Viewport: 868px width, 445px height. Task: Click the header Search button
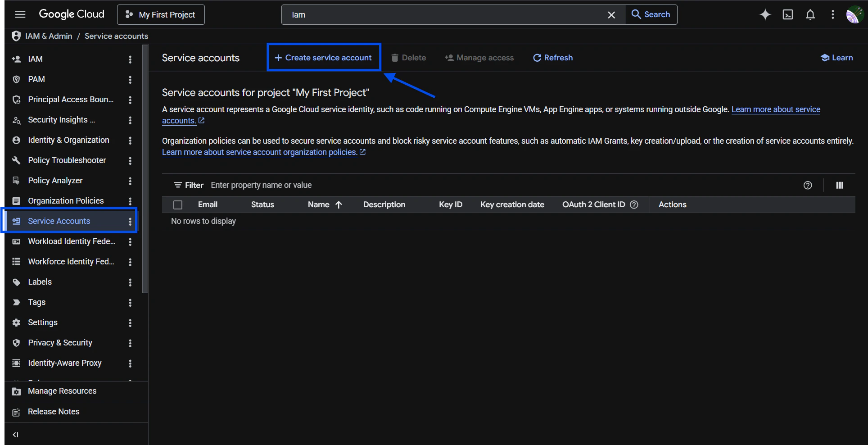point(651,14)
